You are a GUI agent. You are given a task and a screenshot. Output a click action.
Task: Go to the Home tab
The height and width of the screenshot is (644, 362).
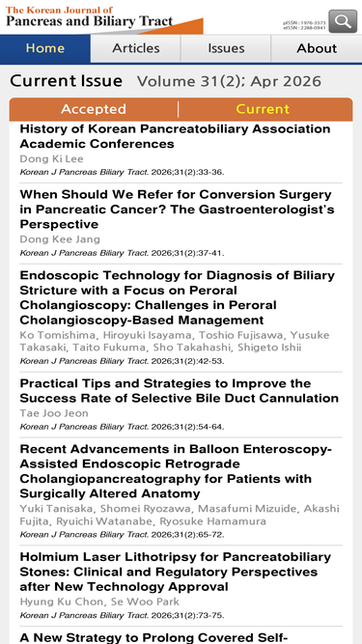coord(45,48)
